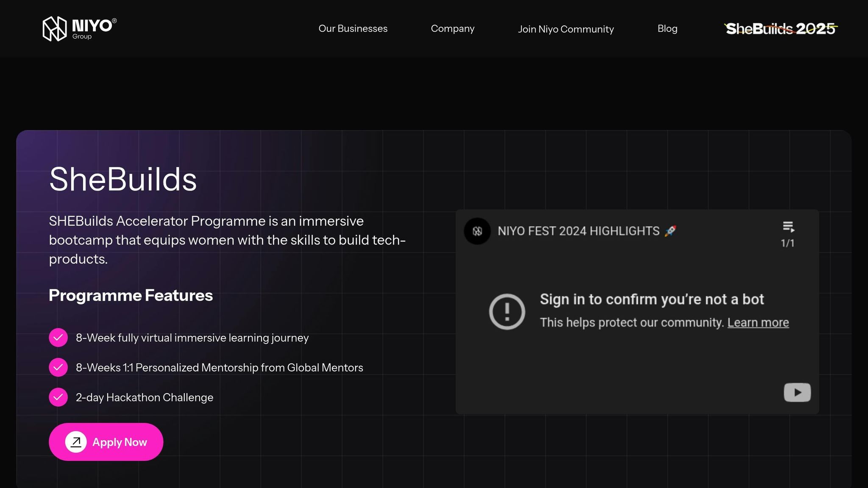Click the Learn more link
This screenshot has height=488, width=868.
click(x=758, y=322)
